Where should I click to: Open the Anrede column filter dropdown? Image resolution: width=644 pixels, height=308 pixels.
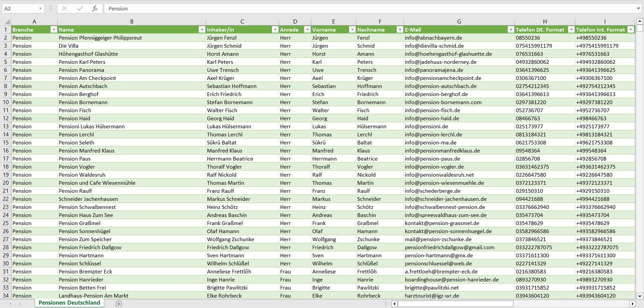pyautogui.click(x=307, y=29)
